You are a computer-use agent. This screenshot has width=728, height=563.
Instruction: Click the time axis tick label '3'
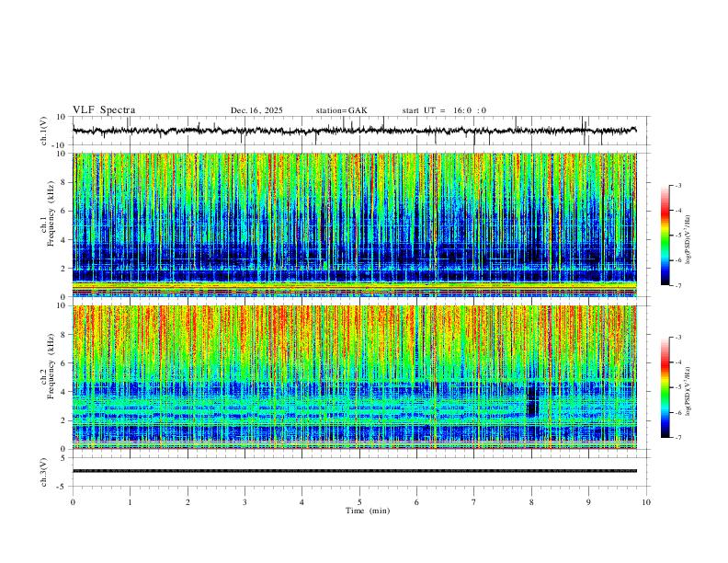tap(245, 502)
